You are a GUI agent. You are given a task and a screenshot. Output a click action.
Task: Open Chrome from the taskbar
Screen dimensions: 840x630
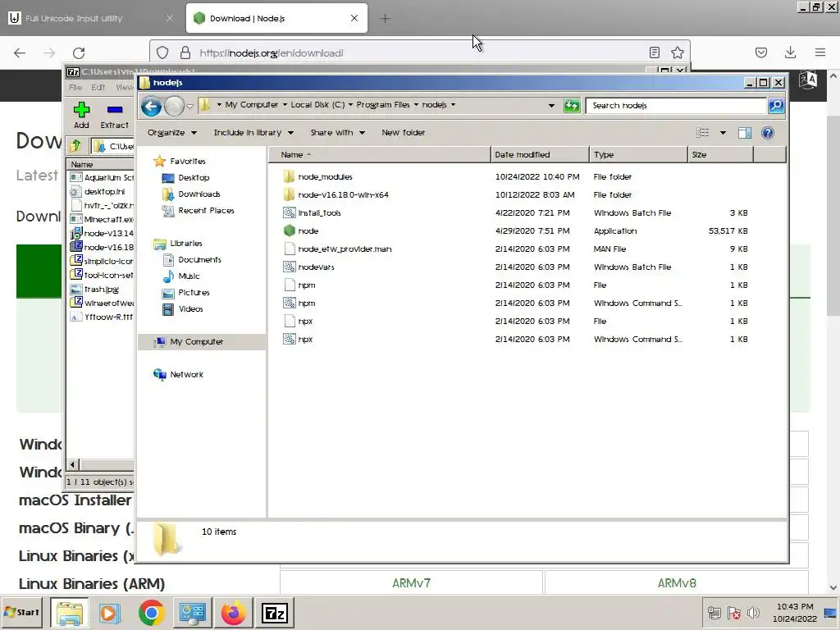pyautogui.click(x=151, y=612)
